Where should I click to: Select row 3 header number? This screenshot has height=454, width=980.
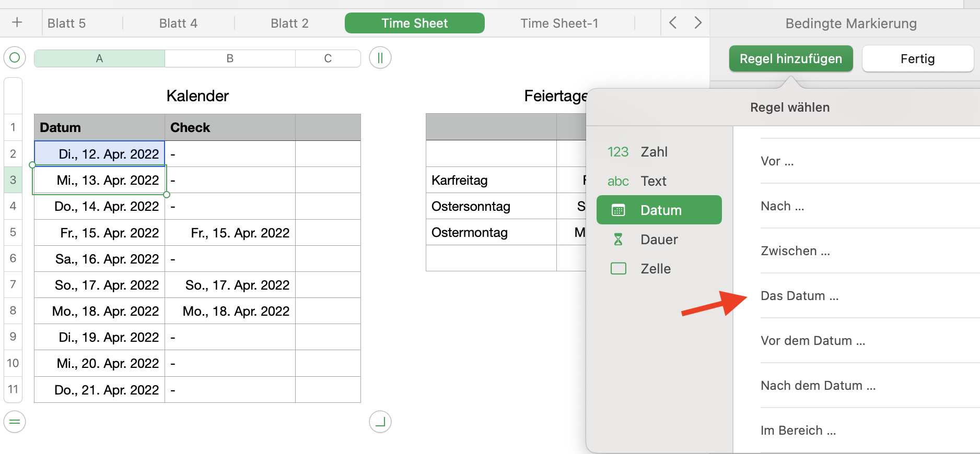(x=13, y=180)
